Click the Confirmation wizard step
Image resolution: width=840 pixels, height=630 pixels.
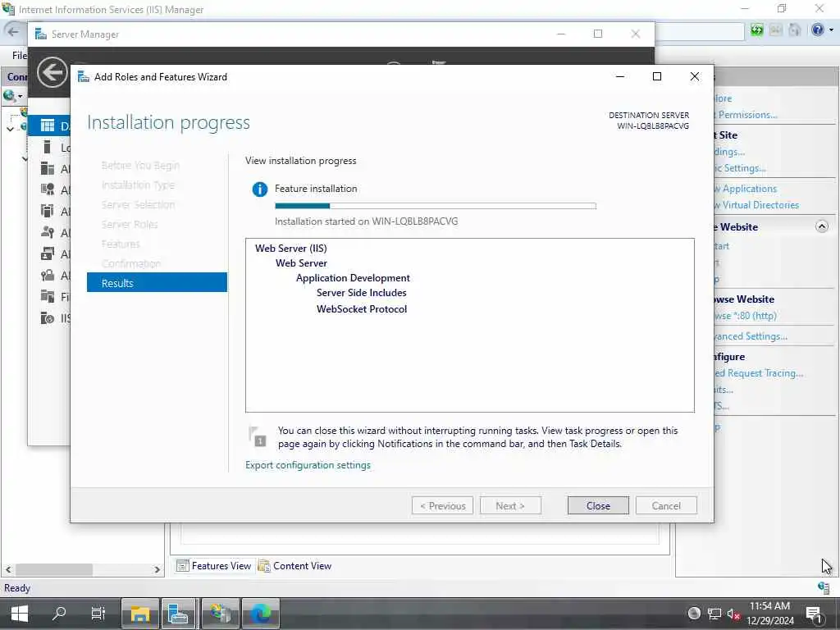(x=131, y=263)
